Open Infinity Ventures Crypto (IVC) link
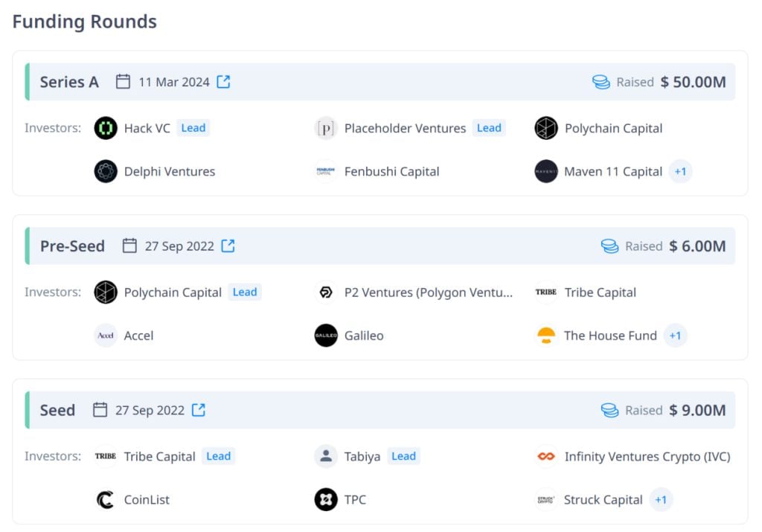This screenshot has height=532, width=762. point(647,457)
